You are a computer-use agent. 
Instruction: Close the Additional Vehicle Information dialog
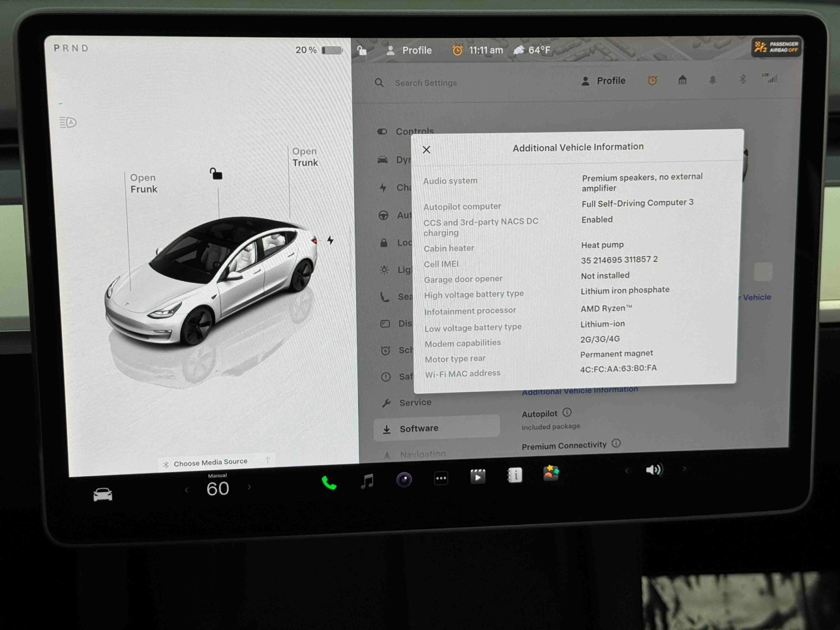(x=426, y=150)
